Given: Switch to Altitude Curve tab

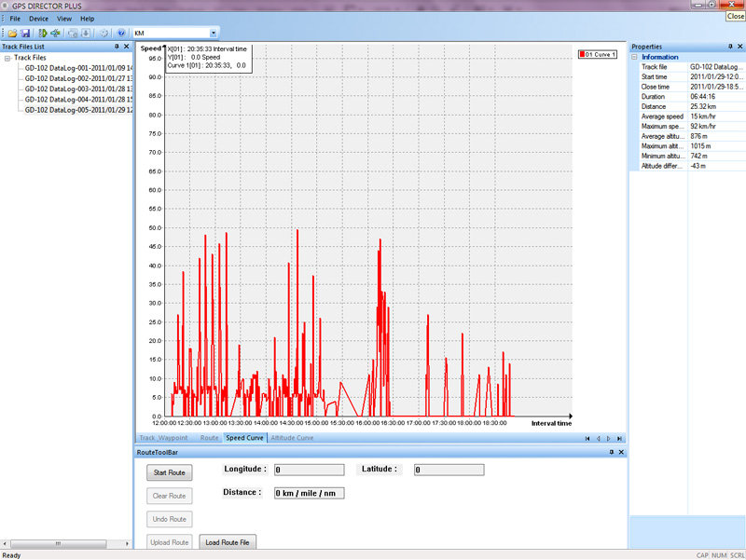Looking at the screenshot, I should point(292,438).
